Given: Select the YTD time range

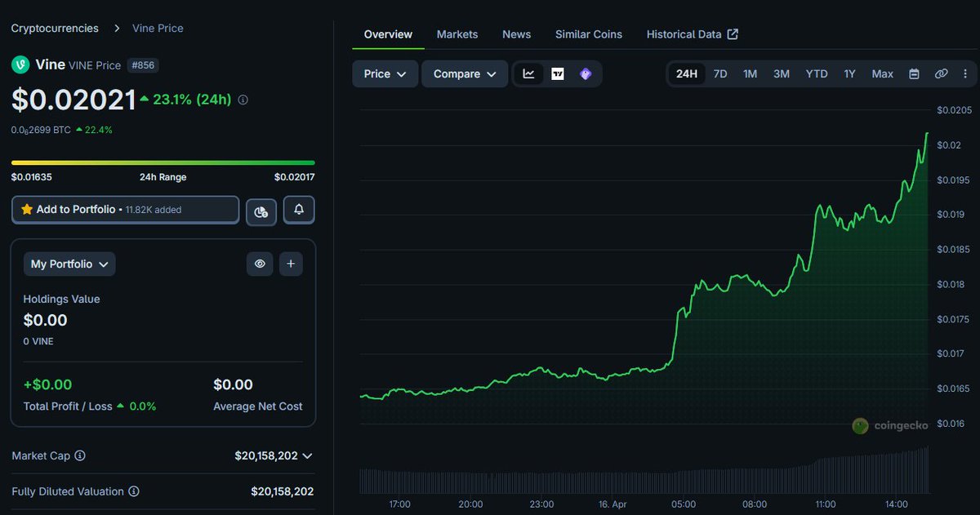Looking at the screenshot, I should [x=817, y=73].
